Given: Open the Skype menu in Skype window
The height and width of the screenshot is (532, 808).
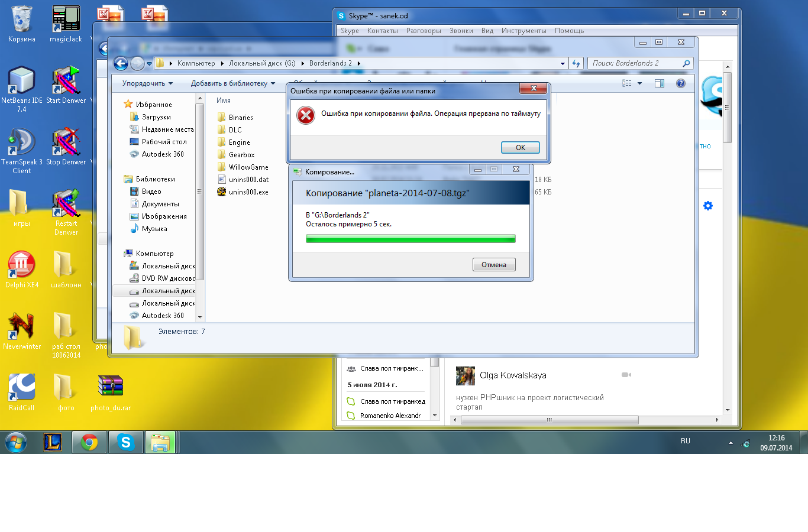Looking at the screenshot, I should click(350, 31).
